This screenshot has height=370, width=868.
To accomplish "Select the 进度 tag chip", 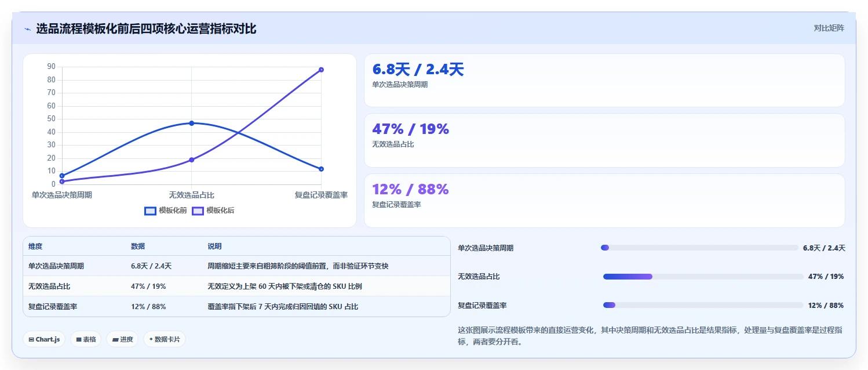I will pos(122,339).
